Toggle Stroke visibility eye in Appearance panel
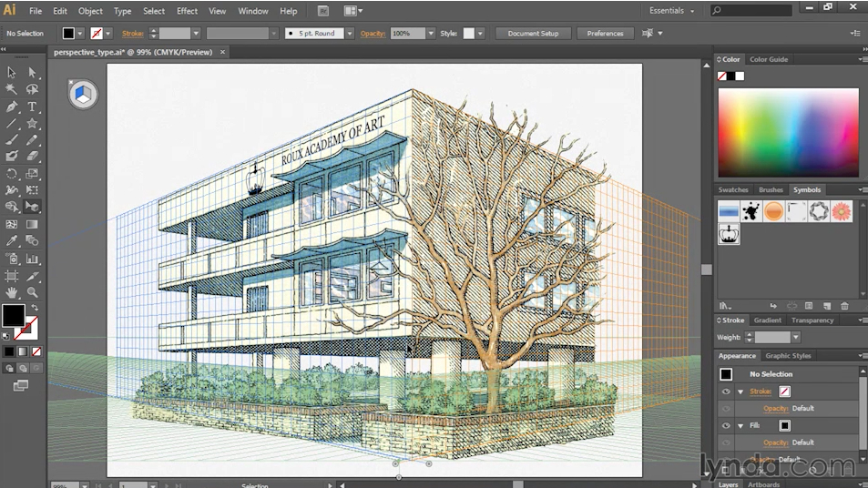 click(726, 391)
